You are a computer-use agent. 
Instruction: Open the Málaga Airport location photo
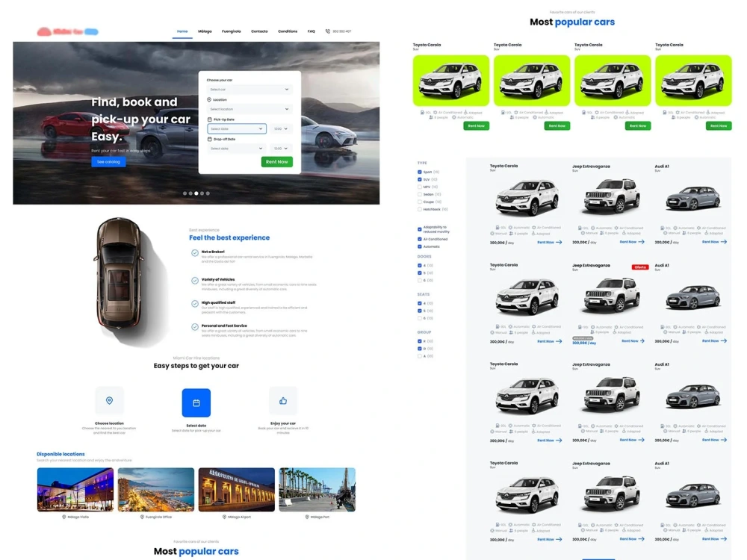point(236,490)
